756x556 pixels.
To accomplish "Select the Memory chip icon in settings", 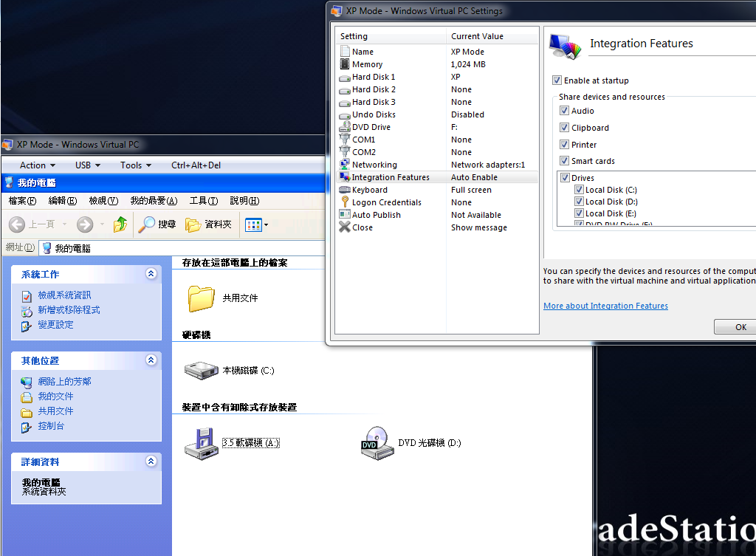I will pos(345,64).
